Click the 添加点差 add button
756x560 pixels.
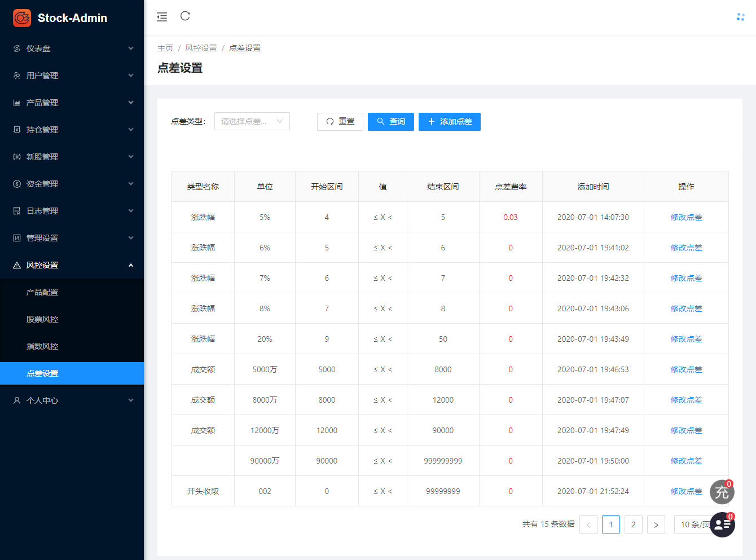click(x=449, y=121)
